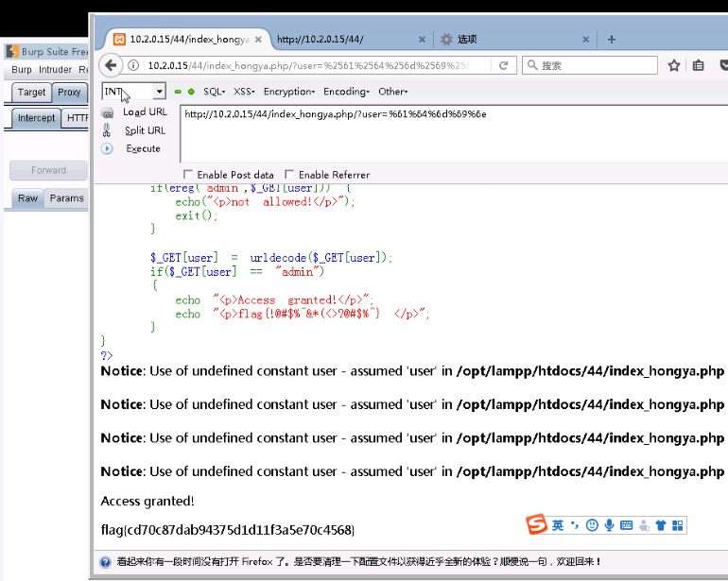Screen dimensions: 728x581
Task: Open the Sogou soft keyboard icon
Action: point(626,525)
